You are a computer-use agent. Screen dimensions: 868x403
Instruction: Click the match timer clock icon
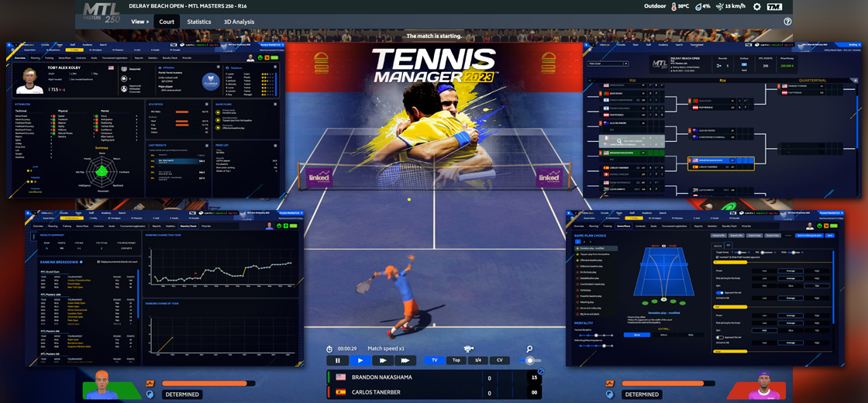pos(329,349)
